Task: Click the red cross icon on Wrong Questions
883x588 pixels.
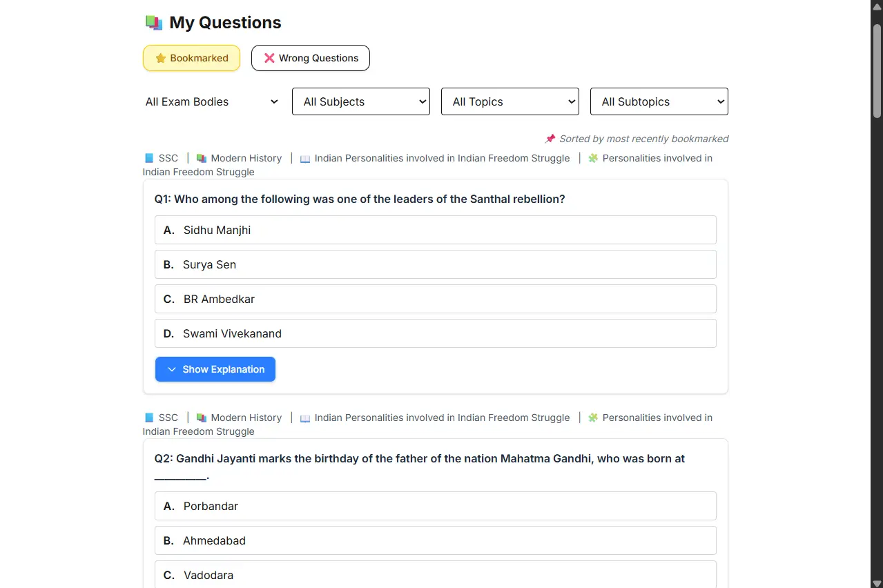Action: [269, 58]
